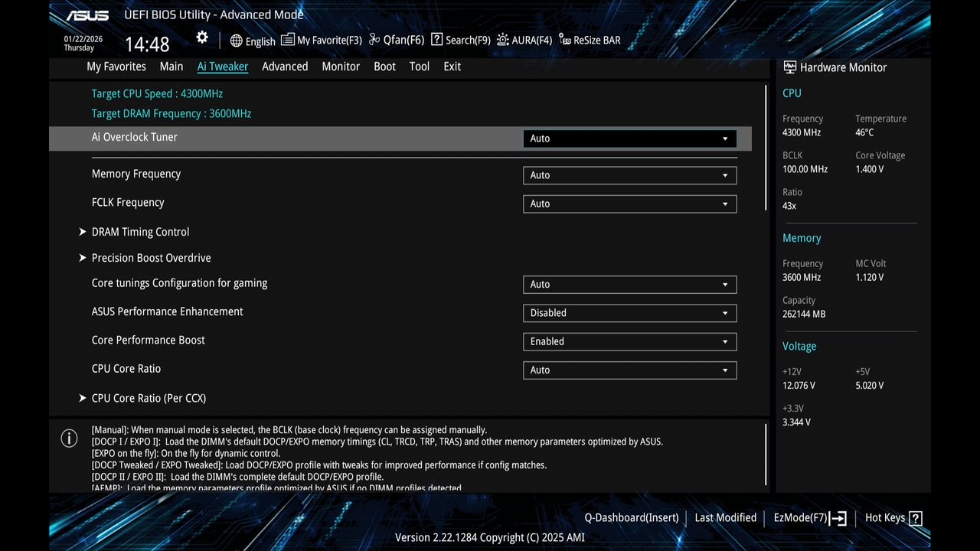
Task: Open the Hot Keys help panel
Action: (892, 517)
